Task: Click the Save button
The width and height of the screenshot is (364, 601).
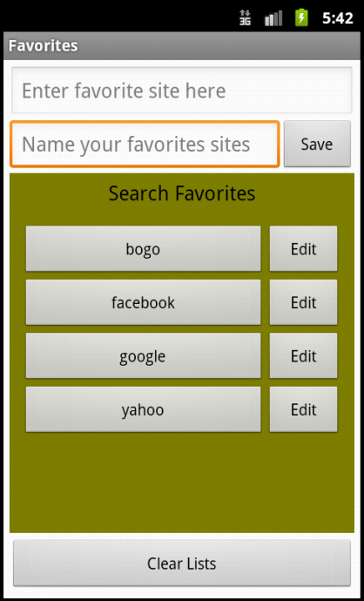Action: 317,144
